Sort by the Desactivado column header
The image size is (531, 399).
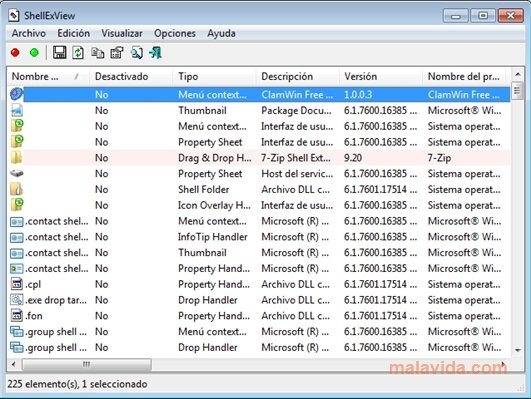click(x=131, y=76)
